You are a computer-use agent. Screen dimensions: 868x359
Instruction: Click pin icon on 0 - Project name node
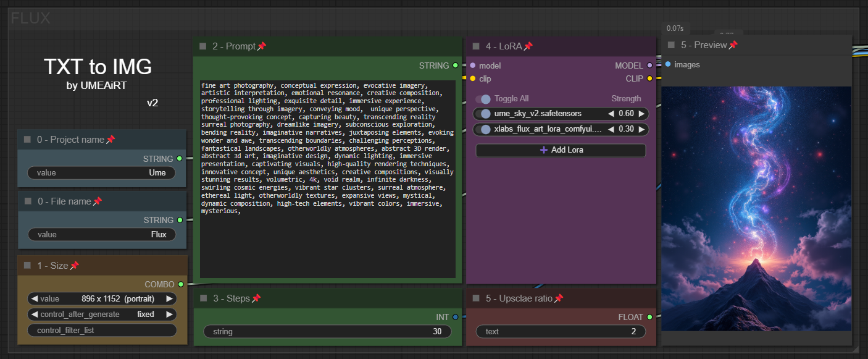tap(111, 140)
